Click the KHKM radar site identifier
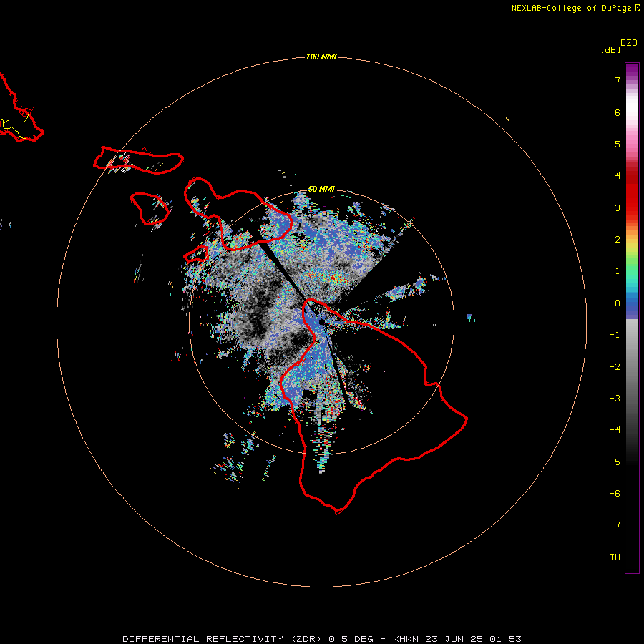Viewport: 644px width, 644px height. point(406,639)
